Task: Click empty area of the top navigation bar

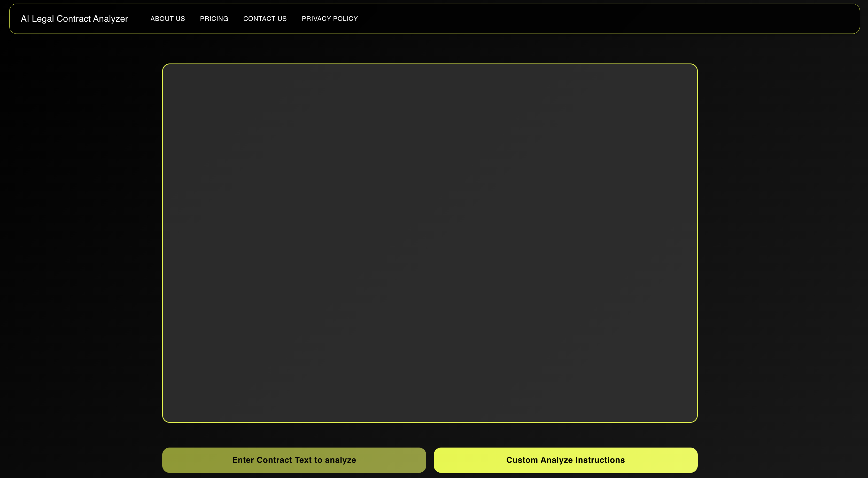Action: (607, 19)
